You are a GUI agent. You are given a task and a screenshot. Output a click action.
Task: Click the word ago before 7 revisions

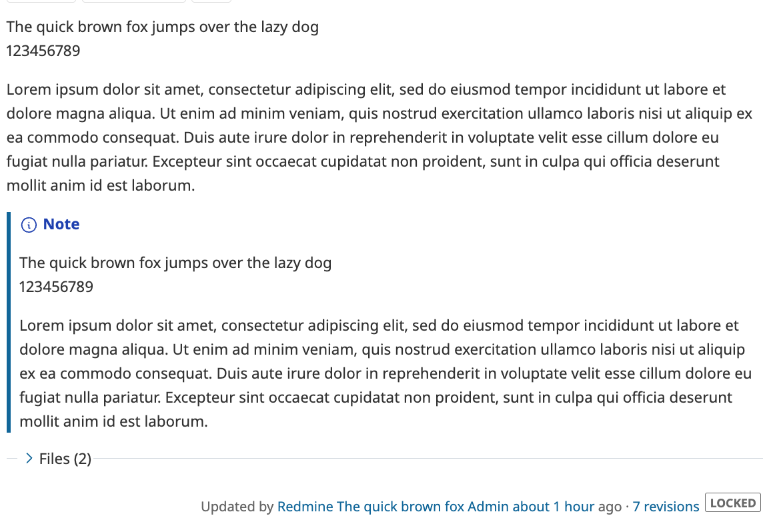pos(610,507)
